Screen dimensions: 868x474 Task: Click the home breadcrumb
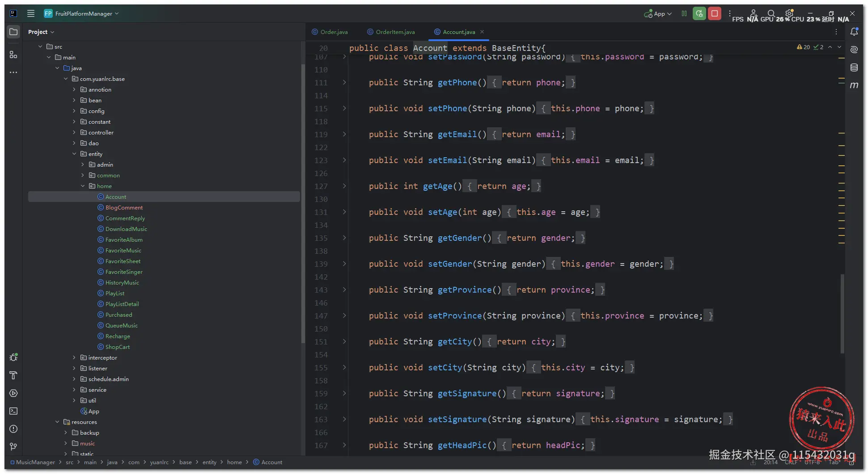click(x=234, y=462)
